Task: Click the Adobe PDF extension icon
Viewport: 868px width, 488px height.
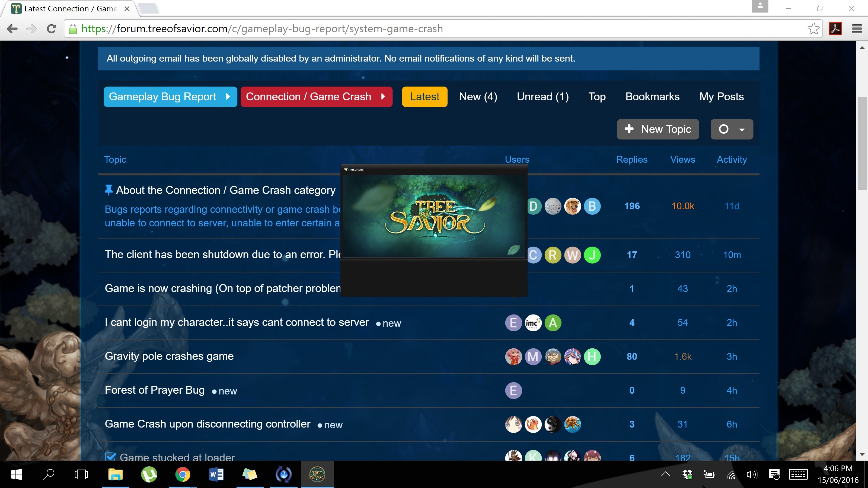Action: point(835,29)
